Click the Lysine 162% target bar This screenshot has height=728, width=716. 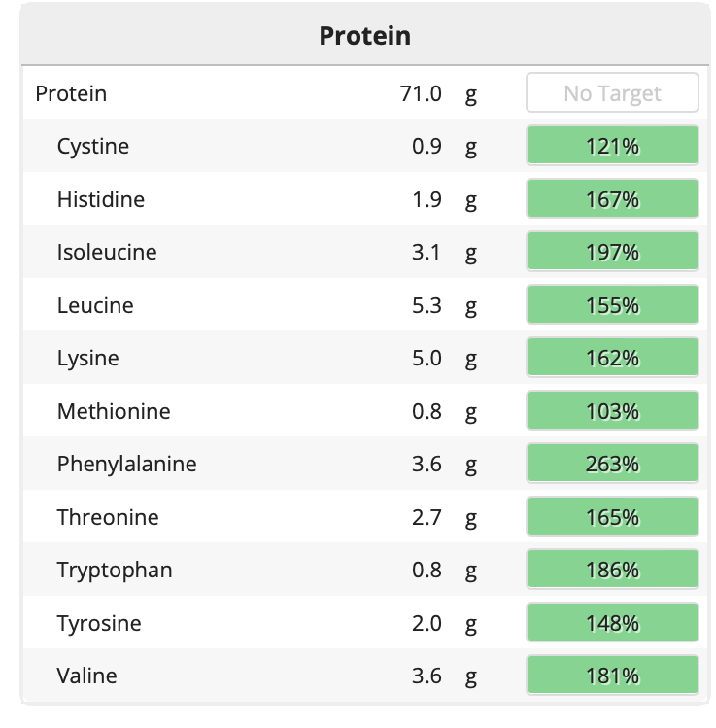coord(612,359)
